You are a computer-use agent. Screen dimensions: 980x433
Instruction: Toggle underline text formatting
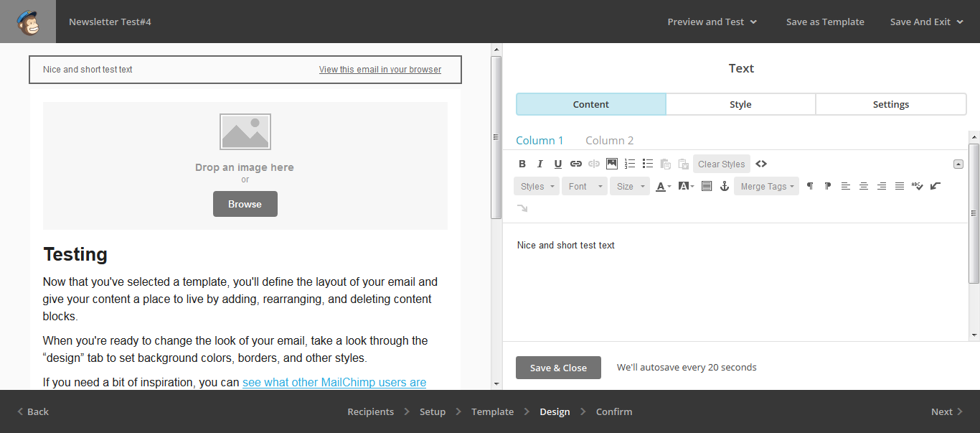pos(558,164)
